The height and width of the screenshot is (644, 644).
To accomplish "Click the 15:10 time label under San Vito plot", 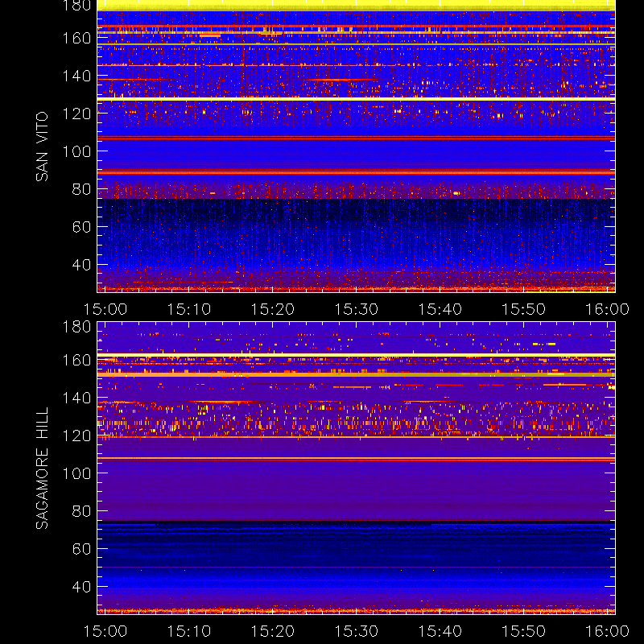I will tap(189, 309).
